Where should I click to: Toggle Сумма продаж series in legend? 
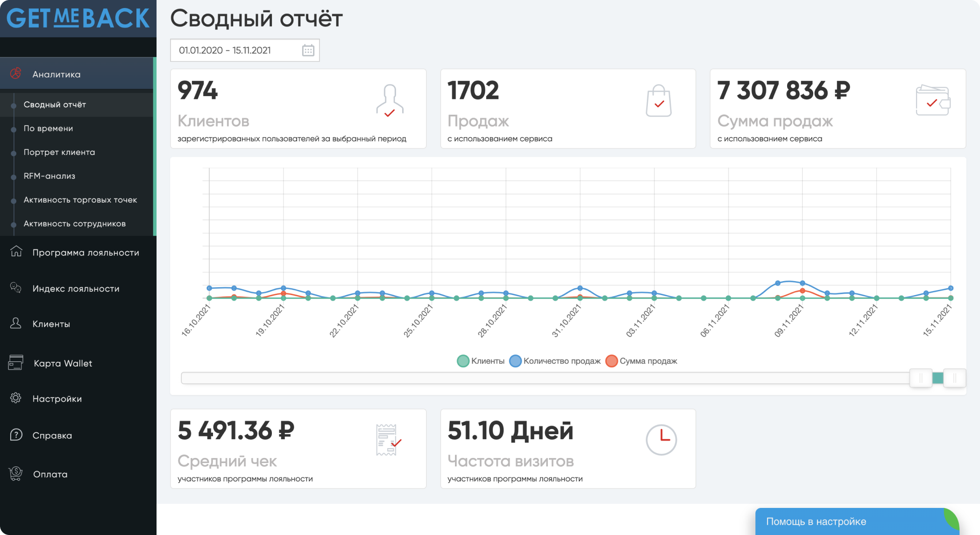click(641, 361)
